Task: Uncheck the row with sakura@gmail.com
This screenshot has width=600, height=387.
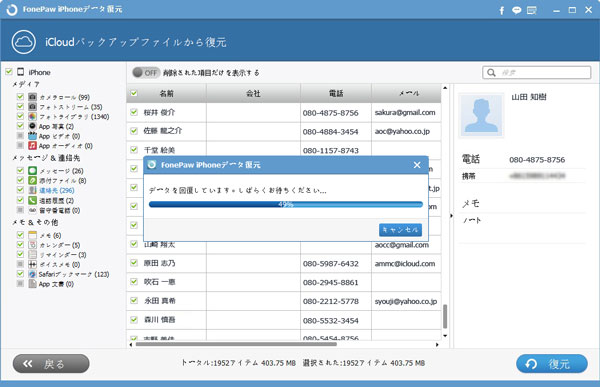Action: [x=134, y=112]
